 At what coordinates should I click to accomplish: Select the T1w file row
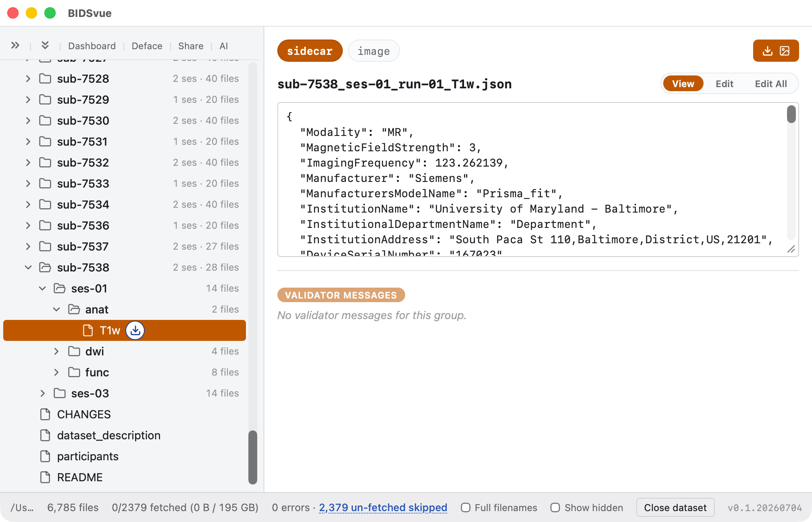tap(125, 330)
